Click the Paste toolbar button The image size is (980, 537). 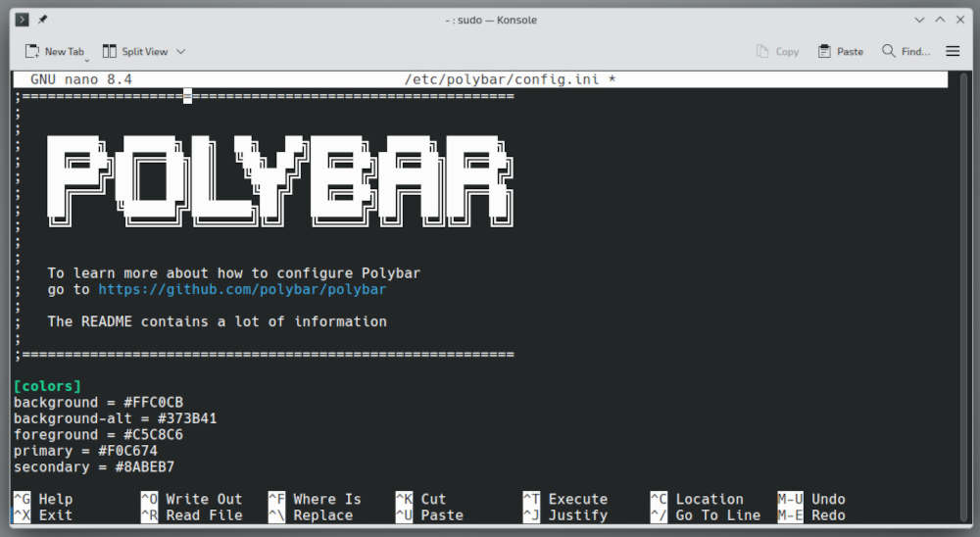click(x=841, y=52)
